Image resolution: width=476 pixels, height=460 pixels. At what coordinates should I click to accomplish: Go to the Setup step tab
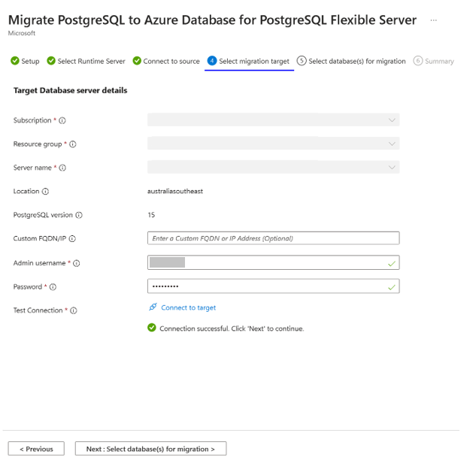[x=25, y=62]
